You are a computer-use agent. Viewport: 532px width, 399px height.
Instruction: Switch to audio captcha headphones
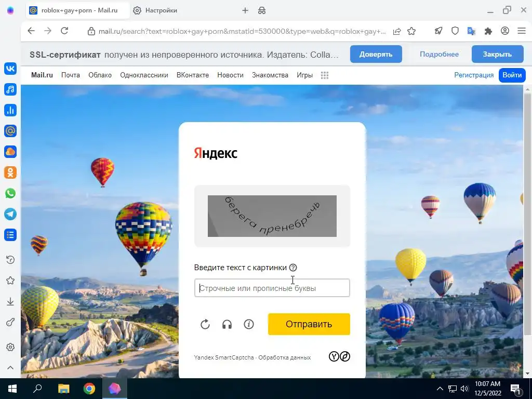(x=227, y=324)
